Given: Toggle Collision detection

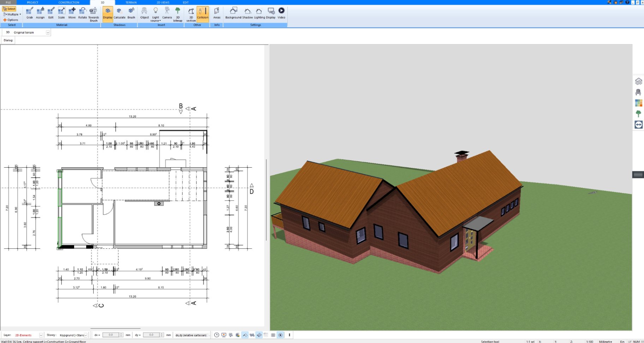Looking at the screenshot, I should point(203,14).
